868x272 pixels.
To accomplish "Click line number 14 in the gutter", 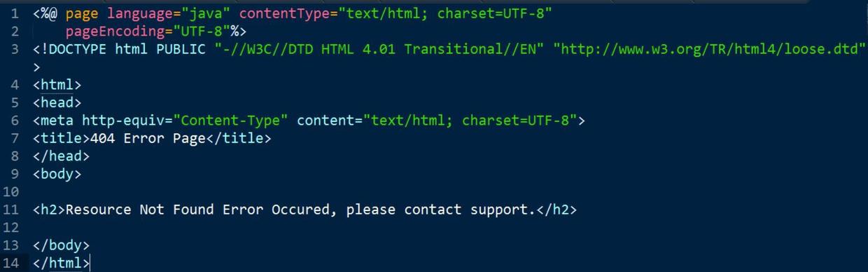I will point(11,264).
